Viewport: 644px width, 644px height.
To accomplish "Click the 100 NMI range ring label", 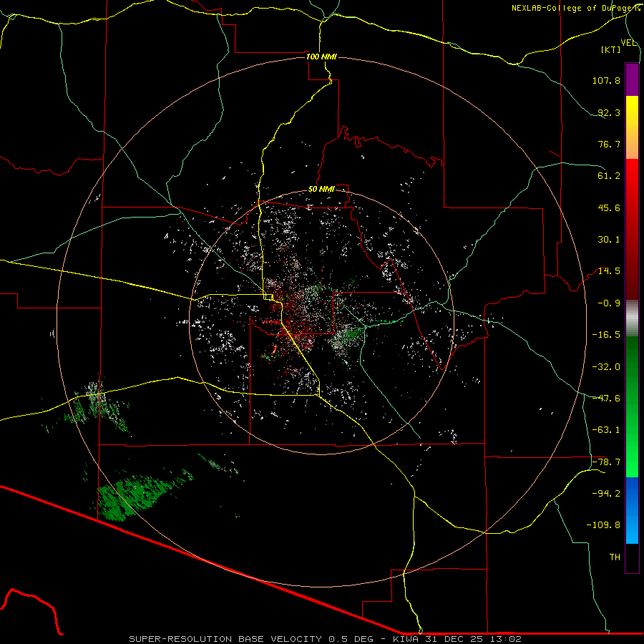I will (x=321, y=57).
